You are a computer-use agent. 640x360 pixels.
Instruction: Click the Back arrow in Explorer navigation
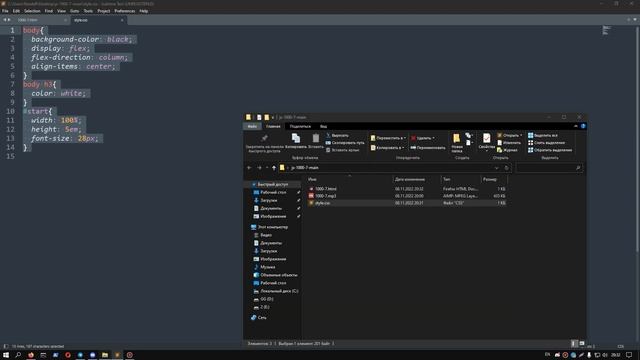click(x=249, y=168)
